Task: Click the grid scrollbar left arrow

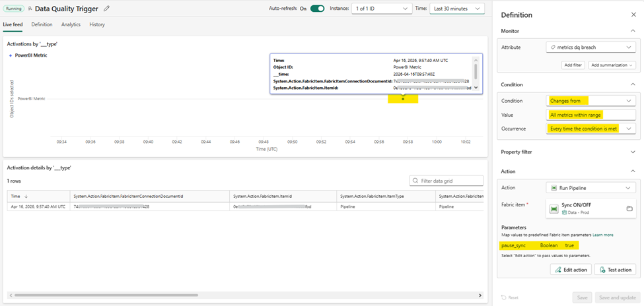Action: tap(10, 295)
